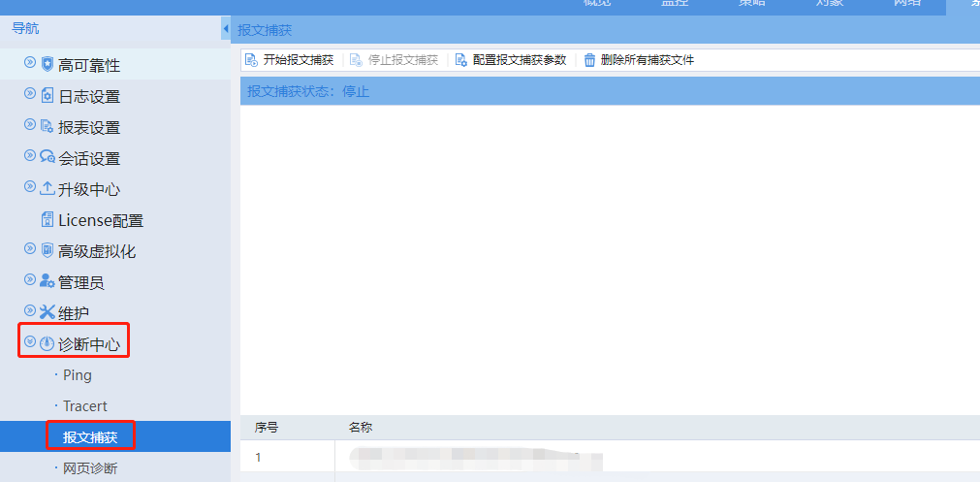This screenshot has width=980, height=482.
Task: Open License配置 page
Action: pos(101,221)
